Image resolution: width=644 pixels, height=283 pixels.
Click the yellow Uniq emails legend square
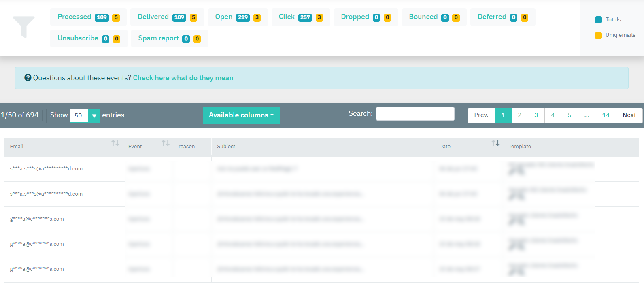(x=598, y=36)
